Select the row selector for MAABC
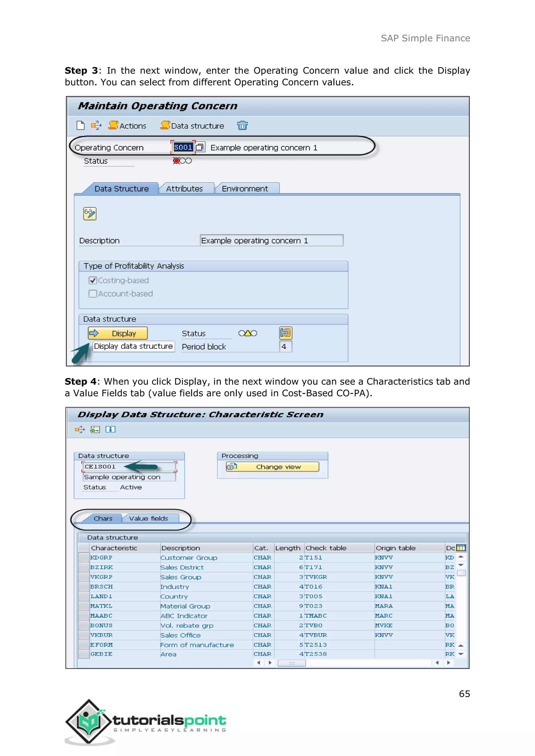 pos(84,615)
